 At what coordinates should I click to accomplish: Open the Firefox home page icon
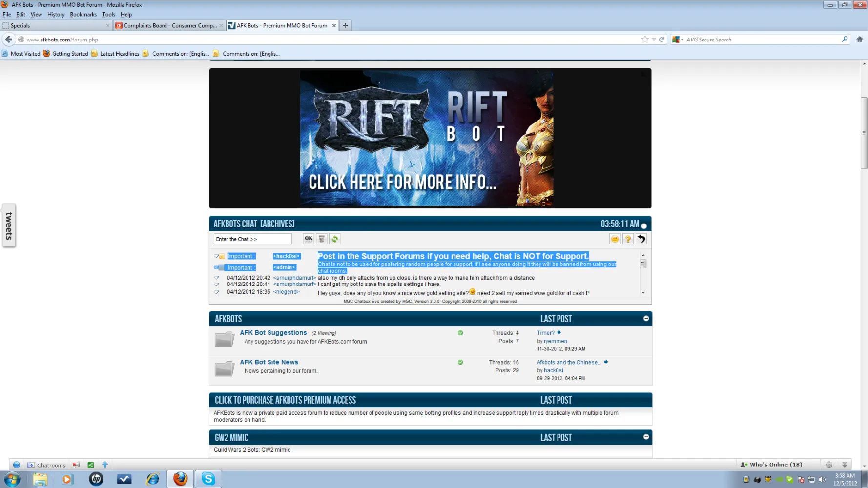click(x=860, y=40)
